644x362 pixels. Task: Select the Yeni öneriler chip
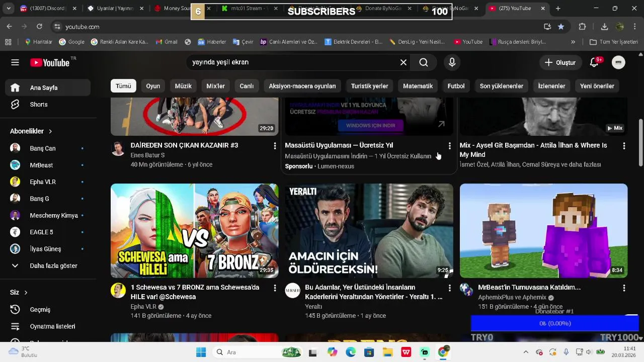pos(597,86)
